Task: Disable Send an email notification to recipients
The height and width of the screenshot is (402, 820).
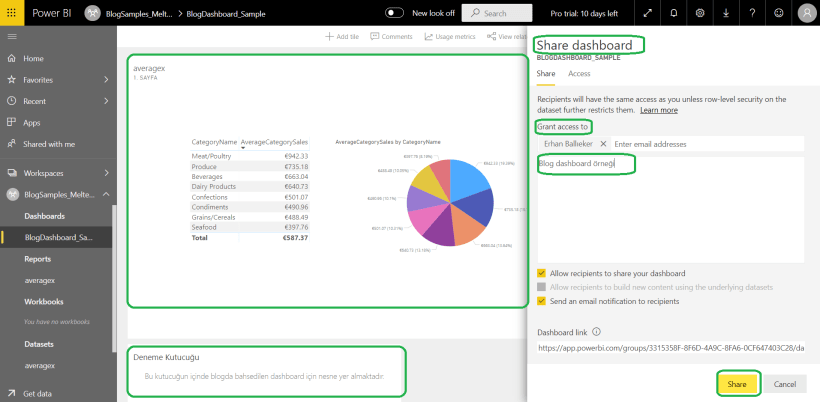Action: (542, 300)
